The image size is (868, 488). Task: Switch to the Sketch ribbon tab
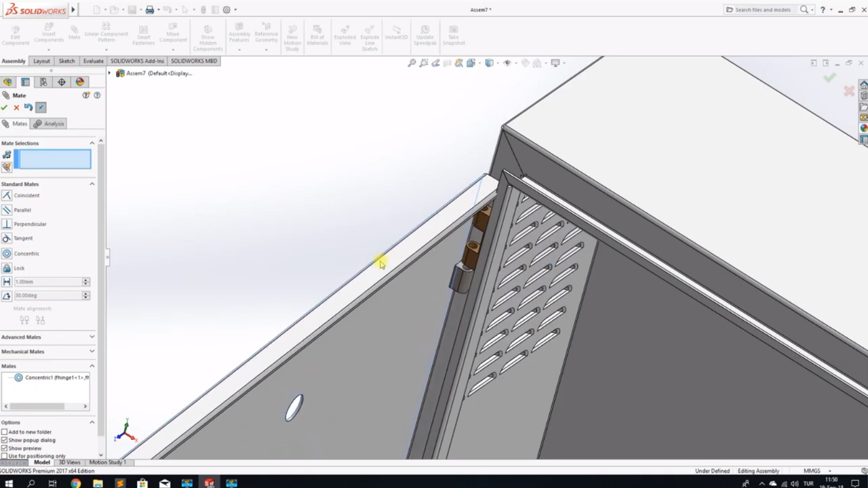tap(66, 61)
